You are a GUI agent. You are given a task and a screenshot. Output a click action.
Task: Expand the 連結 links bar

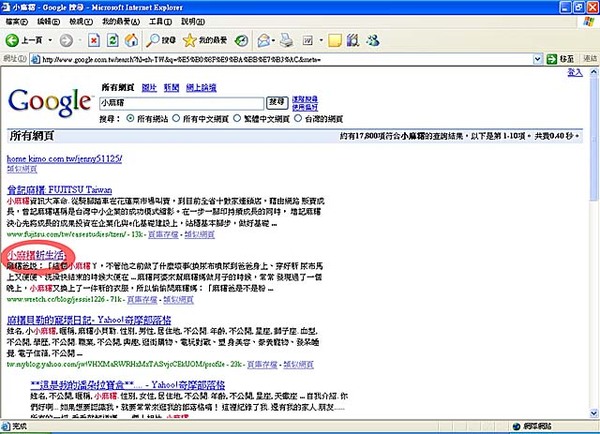pyautogui.click(x=590, y=59)
